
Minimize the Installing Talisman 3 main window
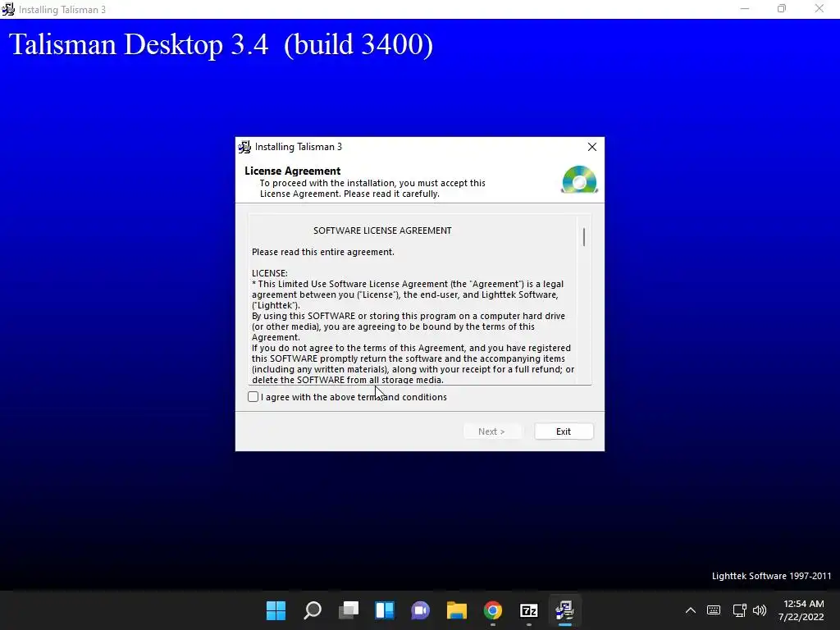[745, 9]
